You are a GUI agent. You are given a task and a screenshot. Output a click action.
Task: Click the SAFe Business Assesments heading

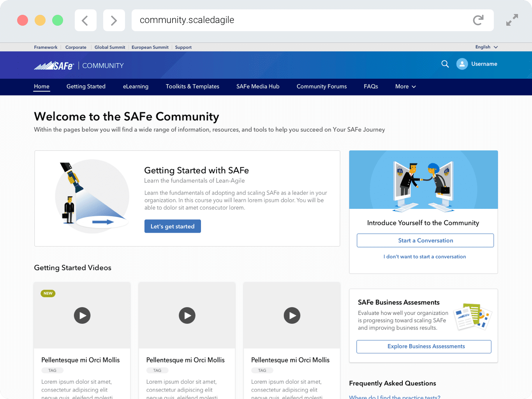pos(399,302)
